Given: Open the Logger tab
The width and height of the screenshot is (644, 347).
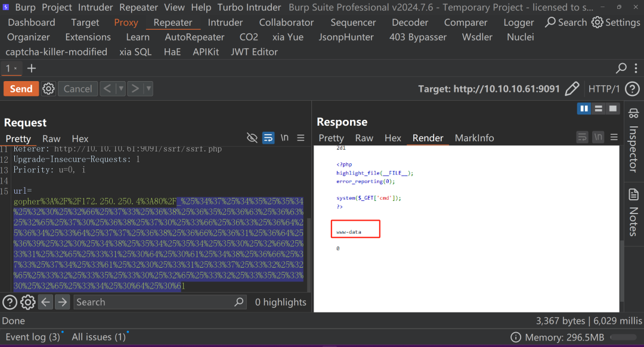Looking at the screenshot, I should point(519,23).
